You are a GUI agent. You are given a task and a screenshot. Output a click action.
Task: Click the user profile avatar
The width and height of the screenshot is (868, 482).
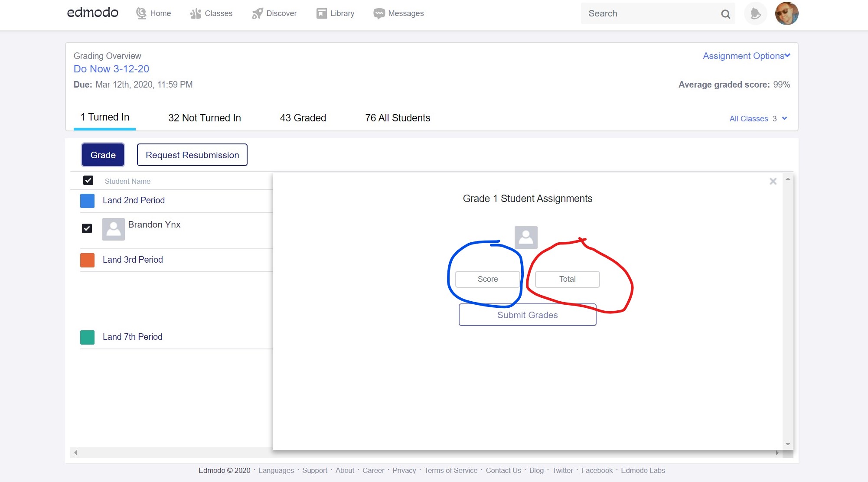(x=786, y=13)
